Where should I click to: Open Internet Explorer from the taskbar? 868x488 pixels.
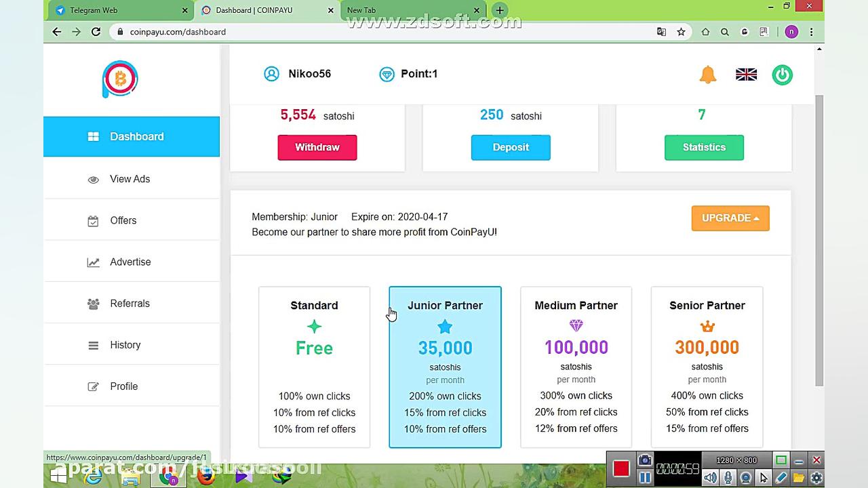(x=93, y=476)
